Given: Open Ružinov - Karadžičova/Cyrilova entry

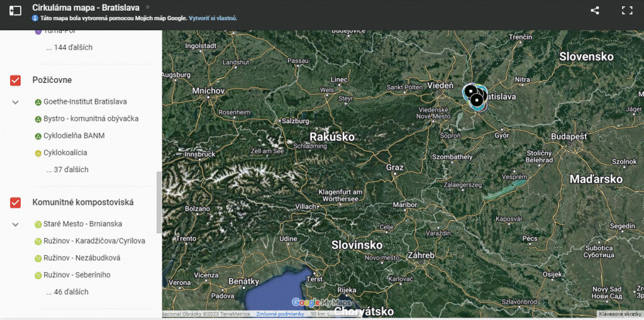Looking at the screenshot, I should [x=94, y=241].
